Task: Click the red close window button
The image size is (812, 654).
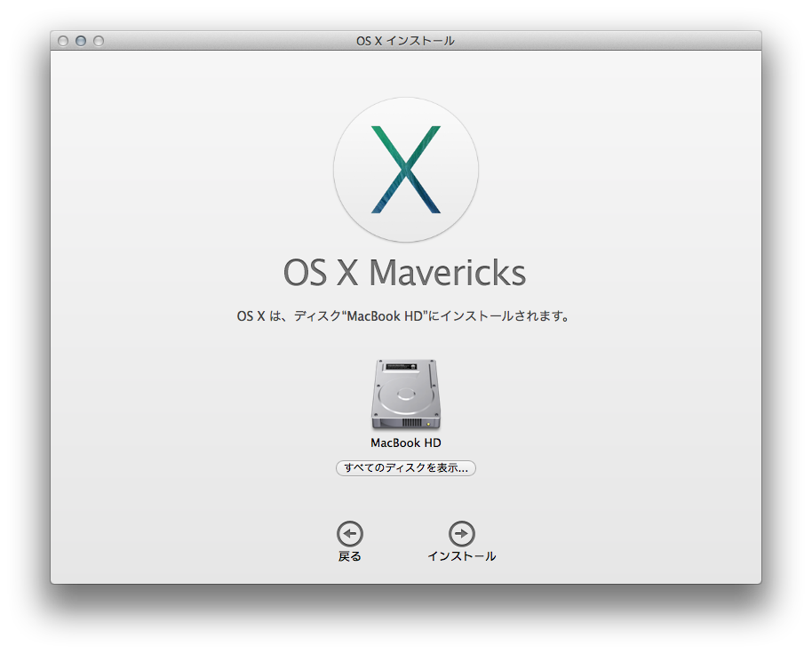Action: point(63,41)
